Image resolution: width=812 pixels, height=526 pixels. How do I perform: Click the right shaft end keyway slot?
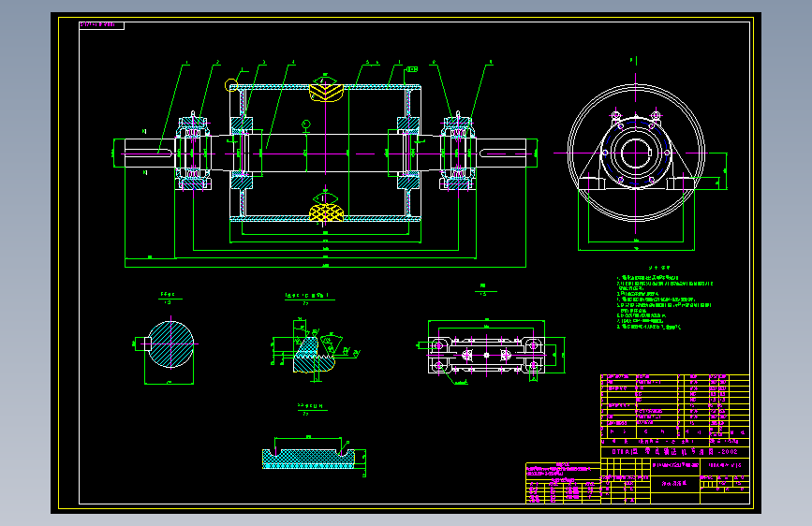coord(502,153)
